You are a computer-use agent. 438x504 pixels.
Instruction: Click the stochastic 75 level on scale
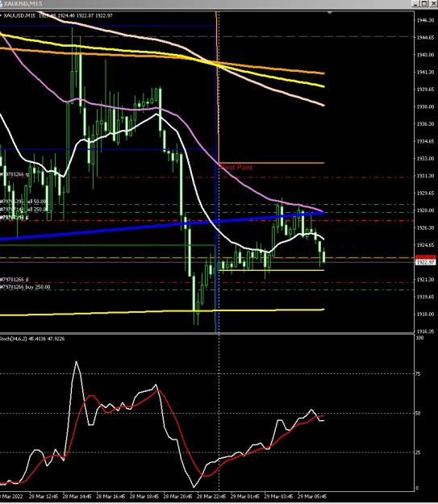click(x=418, y=374)
